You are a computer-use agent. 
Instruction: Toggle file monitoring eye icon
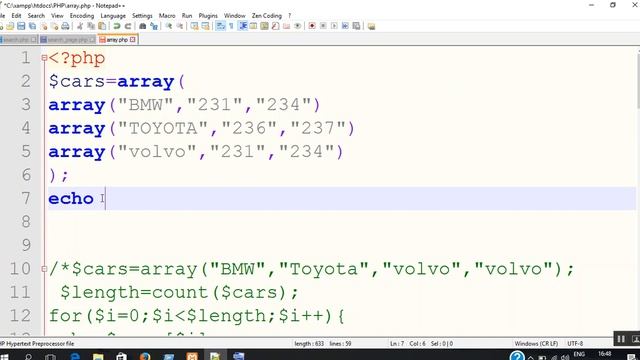298,26
